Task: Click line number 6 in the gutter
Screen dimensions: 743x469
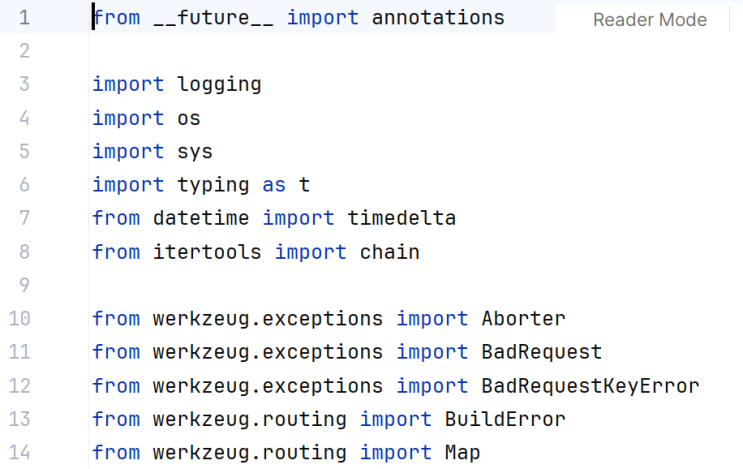Action: pyautogui.click(x=24, y=185)
